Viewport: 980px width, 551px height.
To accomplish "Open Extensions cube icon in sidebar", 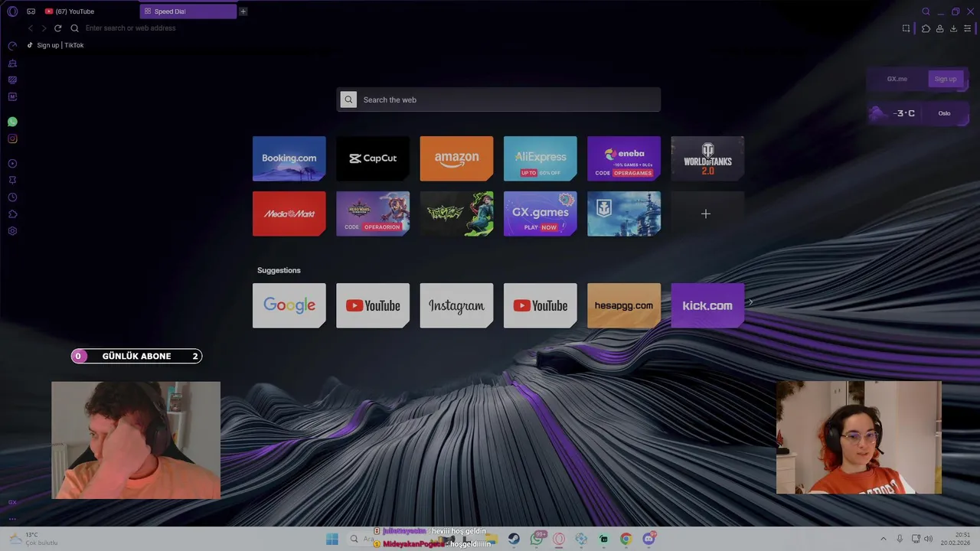I will pos(12,214).
